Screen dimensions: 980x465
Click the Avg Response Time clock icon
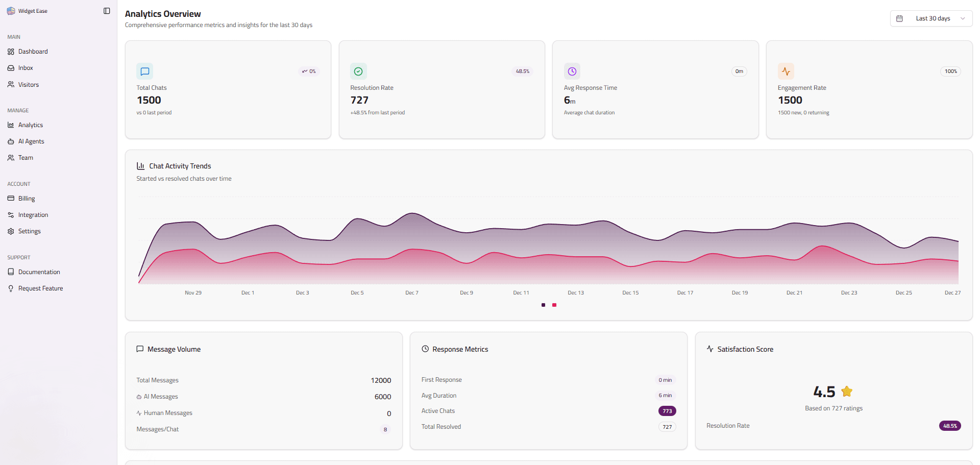[x=572, y=71]
